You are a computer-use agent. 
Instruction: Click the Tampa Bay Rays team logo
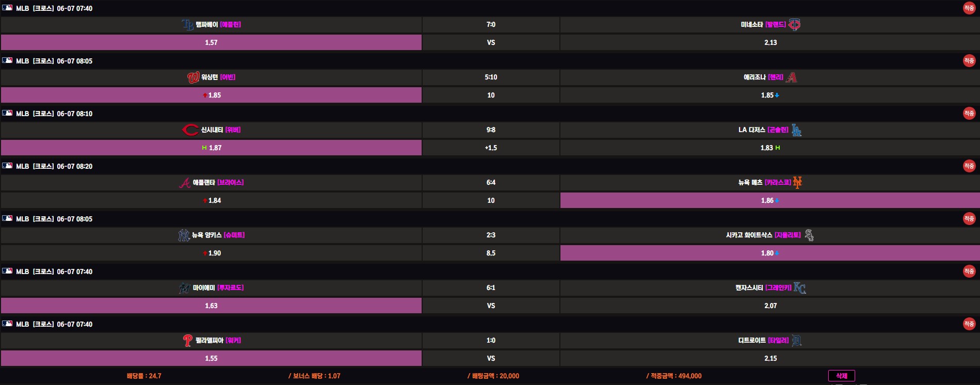(188, 25)
